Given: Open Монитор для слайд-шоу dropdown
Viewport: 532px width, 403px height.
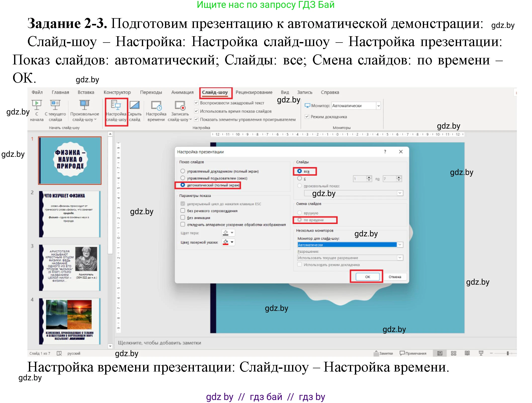Looking at the screenshot, I should [400, 244].
